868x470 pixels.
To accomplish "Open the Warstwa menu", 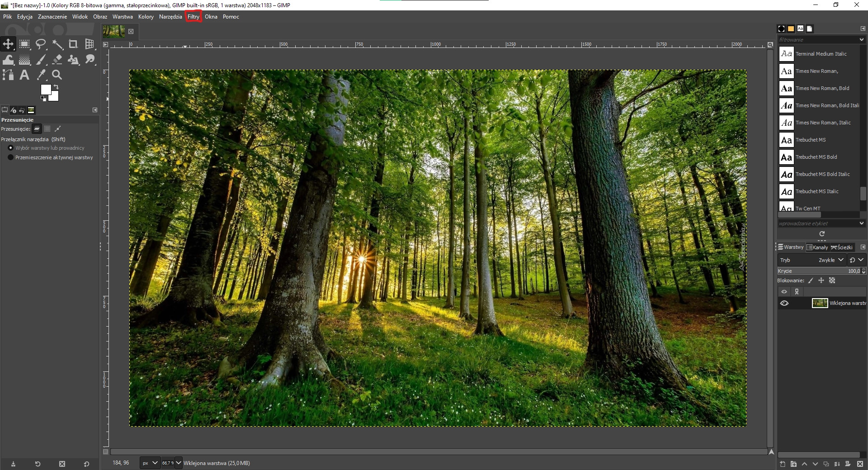I will [x=123, y=17].
